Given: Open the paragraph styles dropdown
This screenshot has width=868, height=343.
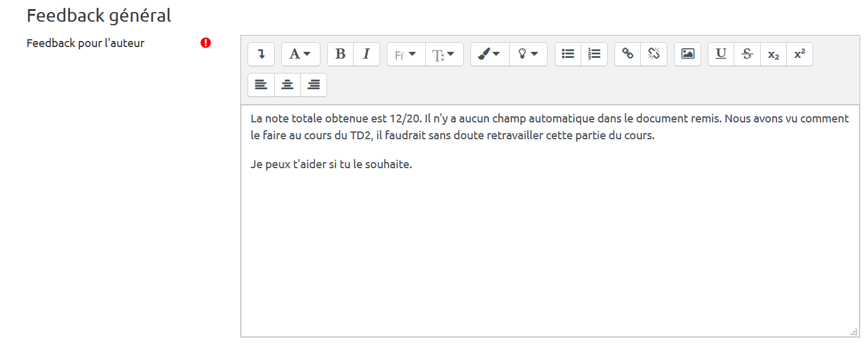Looking at the screenshot, I should click(301, 54).
